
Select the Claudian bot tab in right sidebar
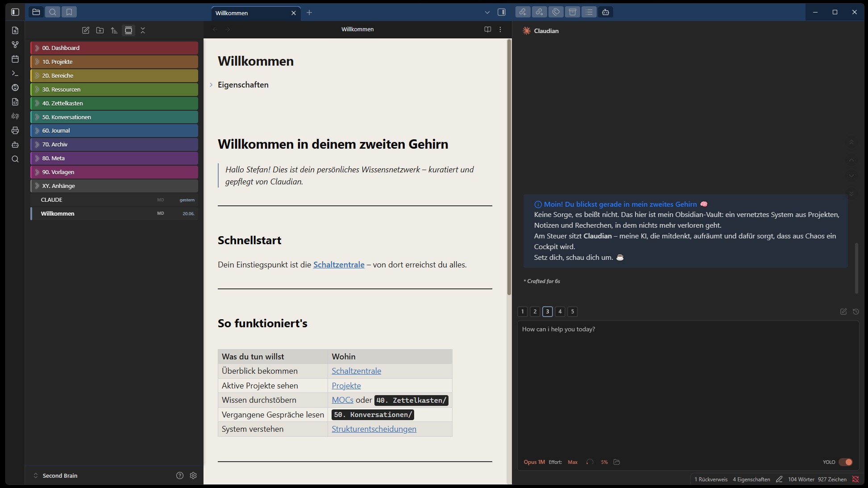(606, 12)
